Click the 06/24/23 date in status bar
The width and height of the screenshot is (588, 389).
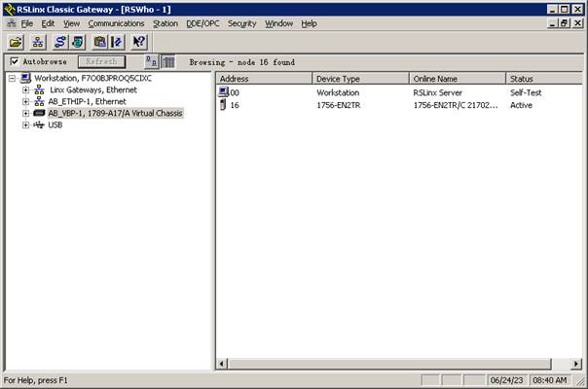506,380
